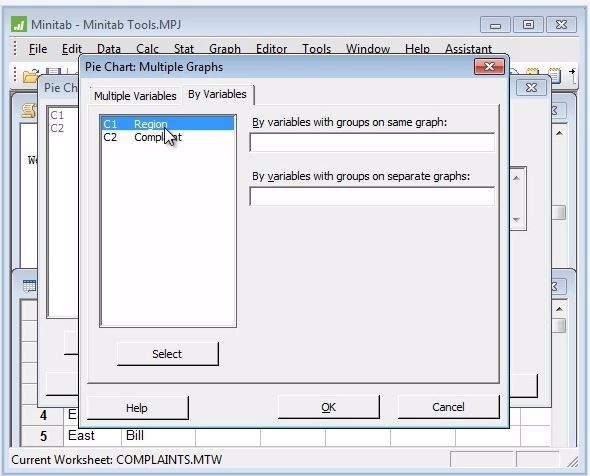
Task: Open the Help menu
Action: (x=417, y=49)
